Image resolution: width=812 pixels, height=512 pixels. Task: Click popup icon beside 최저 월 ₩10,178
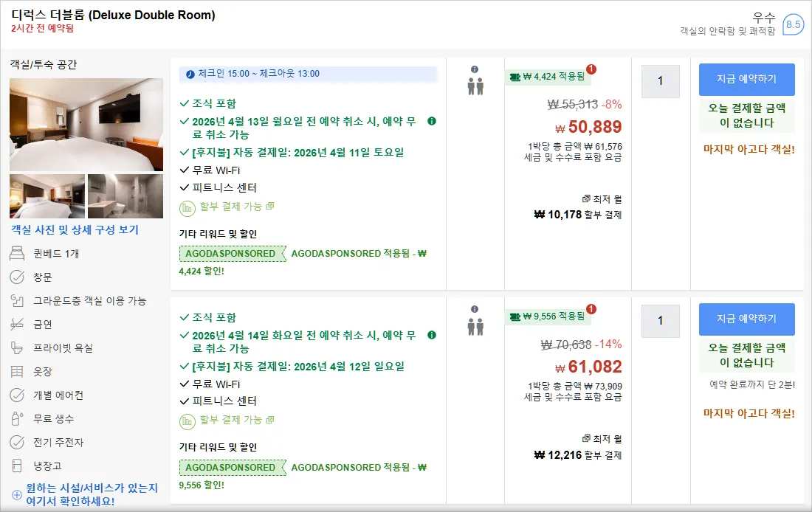[x=586, y=198]
